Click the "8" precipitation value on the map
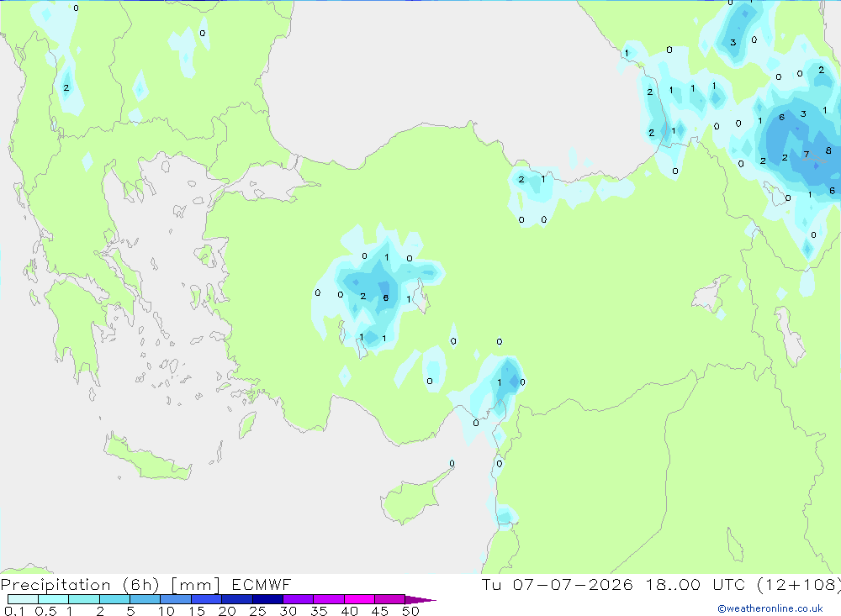Viewport: 841px width, 616px height. pyautogui.click(x=828, y=150)
